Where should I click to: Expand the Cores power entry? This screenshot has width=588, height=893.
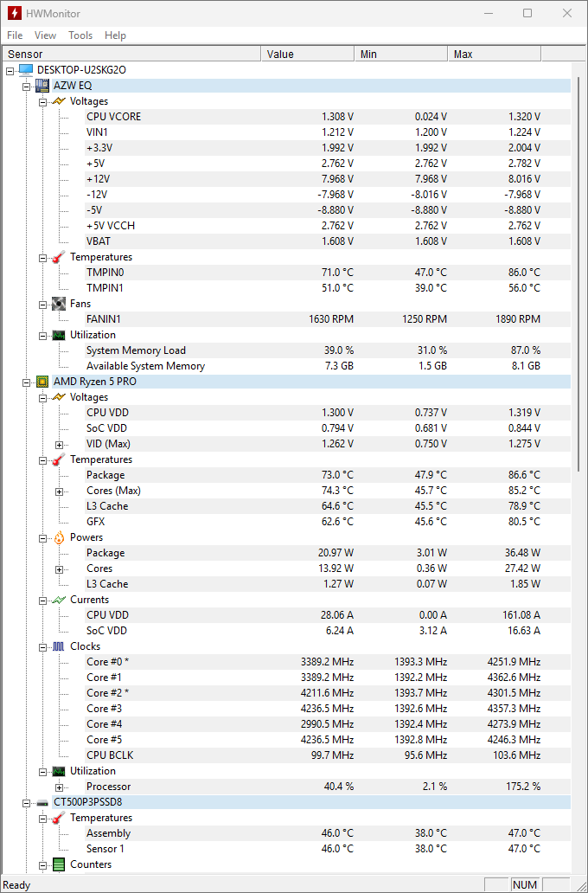[x=60, y=569]
